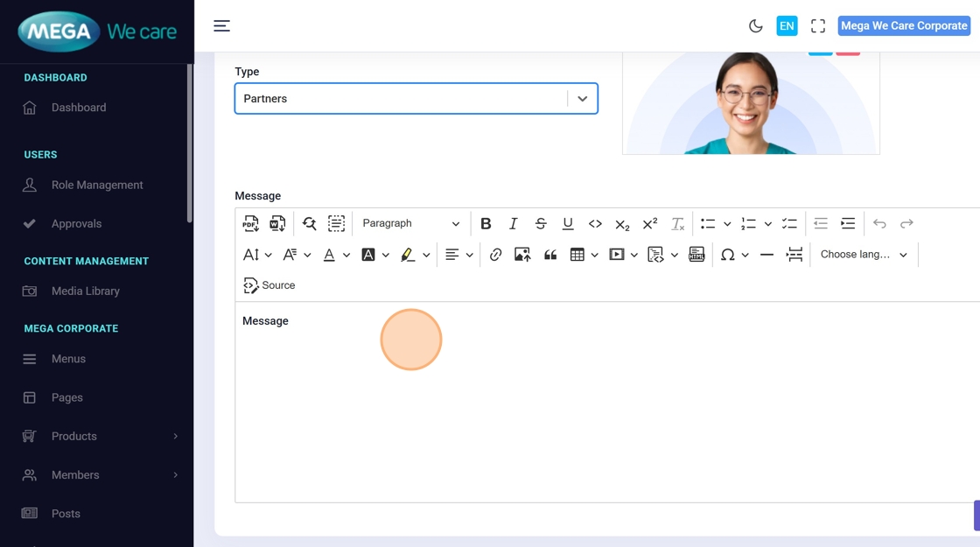Click the Remove Format icon
The image size is (980, 547).
click(x=677, y=224)
